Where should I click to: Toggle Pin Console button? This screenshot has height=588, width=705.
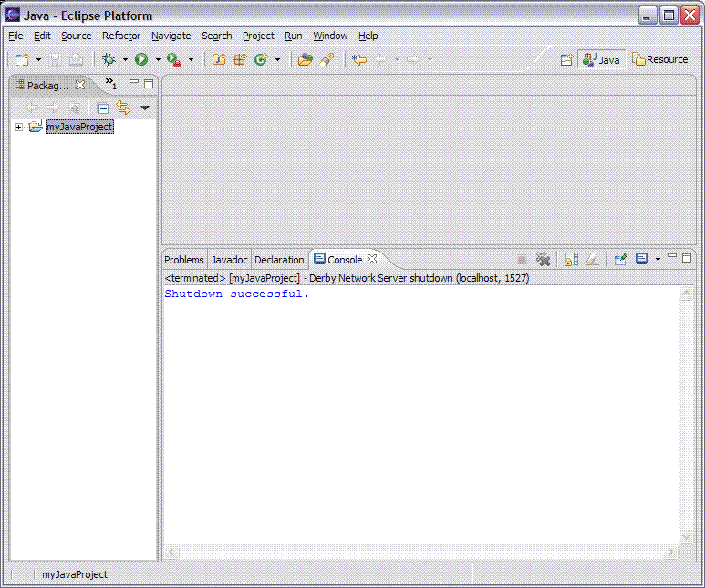(x=620, y=260)
